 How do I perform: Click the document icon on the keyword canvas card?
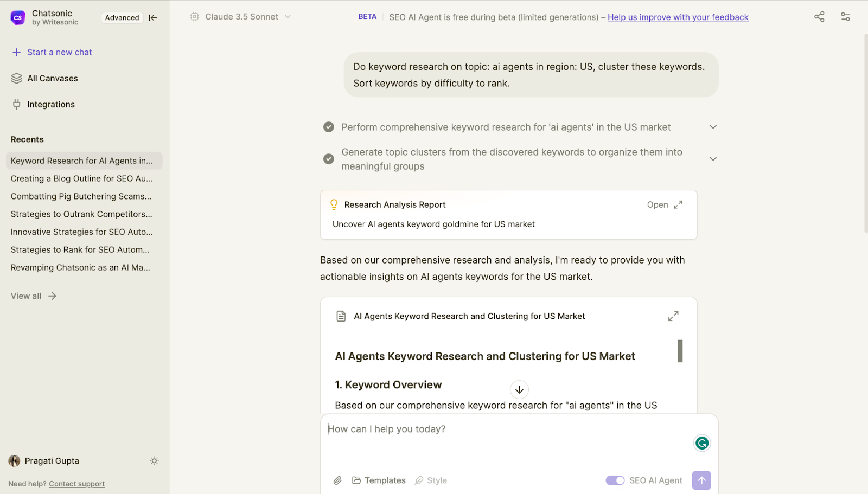click(341, 316)
